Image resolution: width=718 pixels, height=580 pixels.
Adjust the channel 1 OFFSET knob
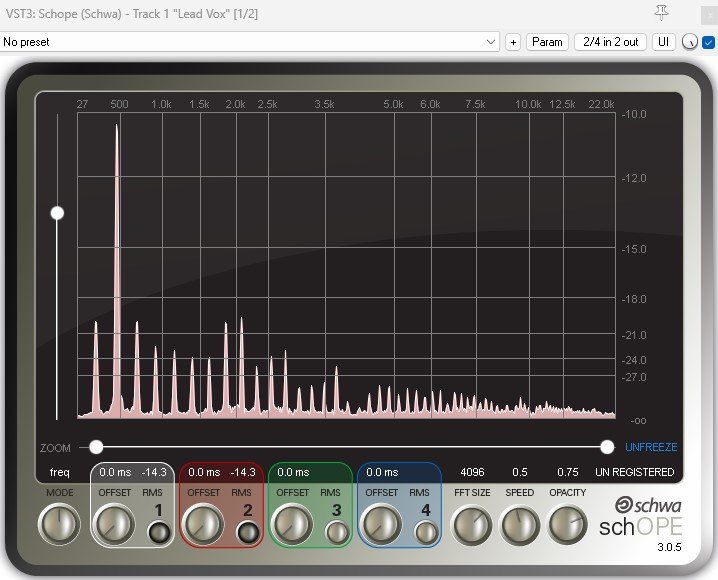[x=114, y=523]
